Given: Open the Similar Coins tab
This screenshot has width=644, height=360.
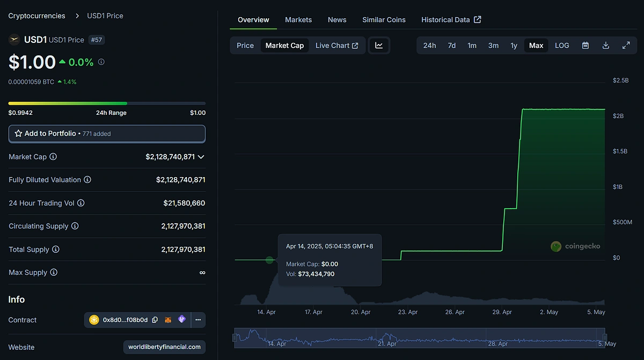Looking at the screenshot, I should [x=384, y=20].
